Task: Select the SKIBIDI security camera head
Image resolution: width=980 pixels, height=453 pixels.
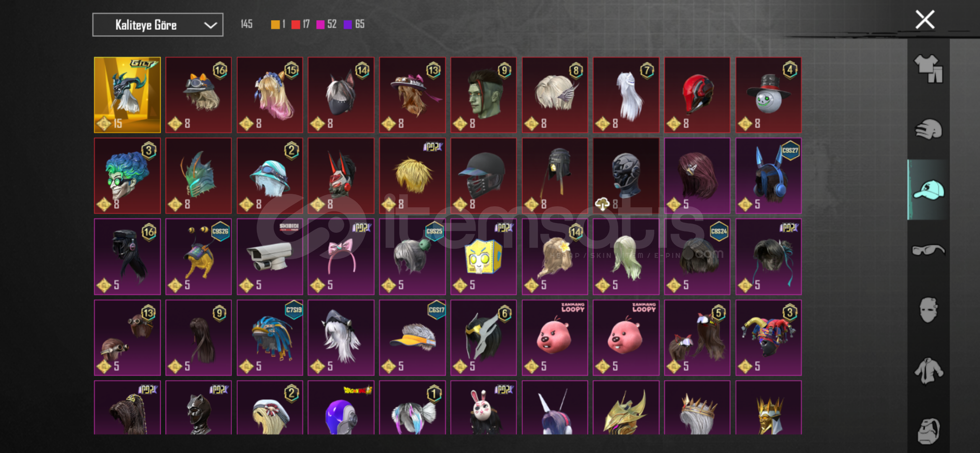Action: point(270,257)
